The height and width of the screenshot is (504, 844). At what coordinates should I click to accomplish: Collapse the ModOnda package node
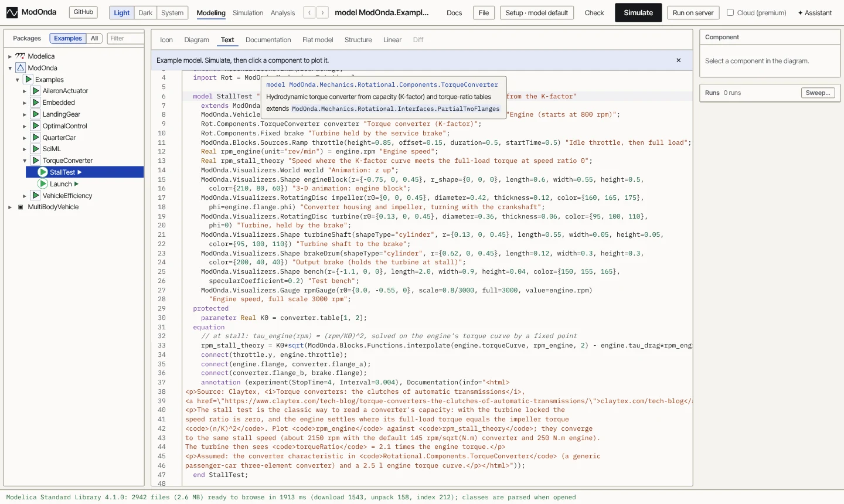(x=10, y=68)
